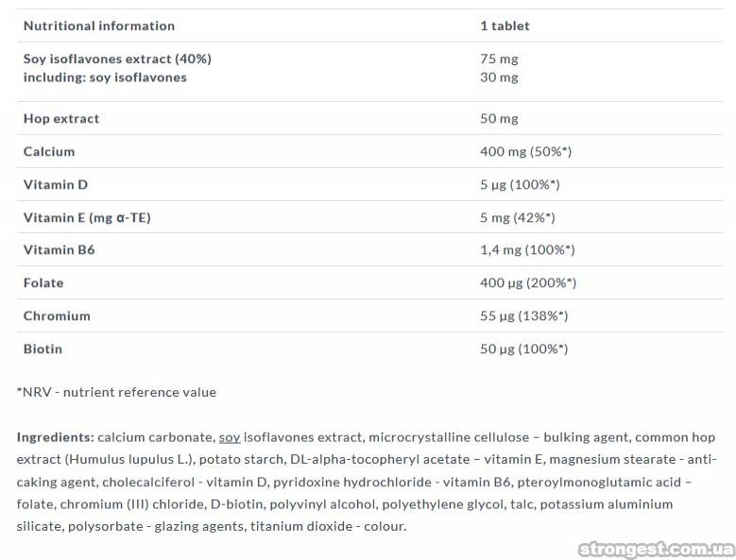Select the "50 mg" hop extract value
The width and height of the screenshot is (736, 560).
click(499, 119)
